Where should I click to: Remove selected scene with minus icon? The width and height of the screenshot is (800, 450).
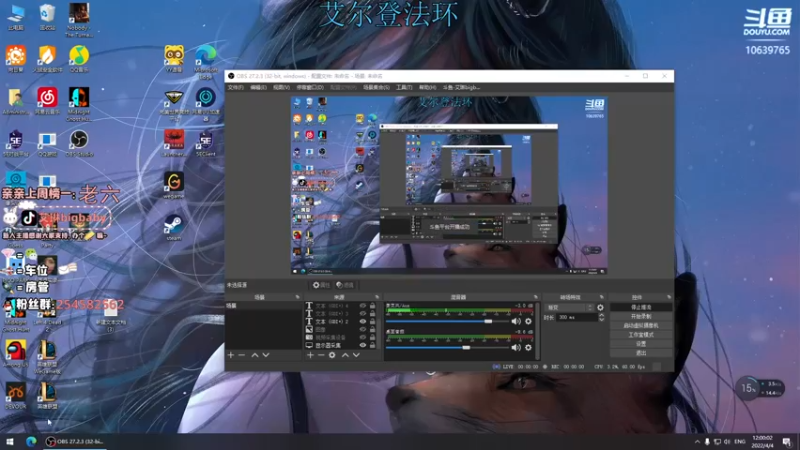tap(242, 355)
